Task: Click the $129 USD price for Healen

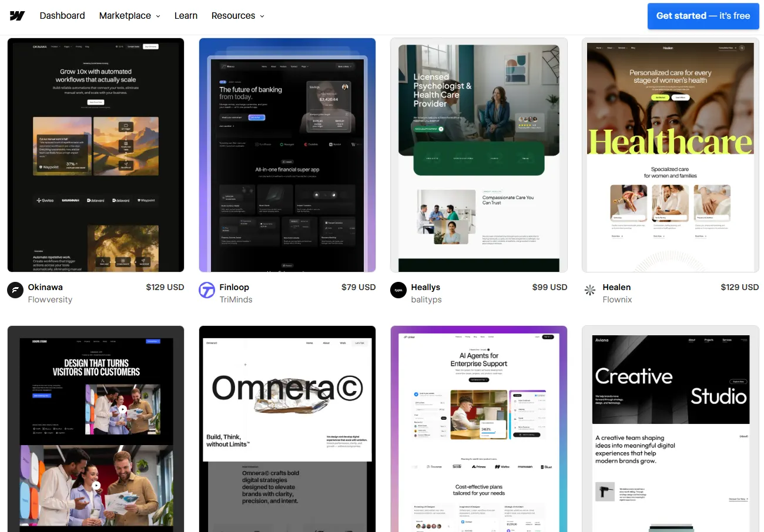Action: tap(740, 287)
